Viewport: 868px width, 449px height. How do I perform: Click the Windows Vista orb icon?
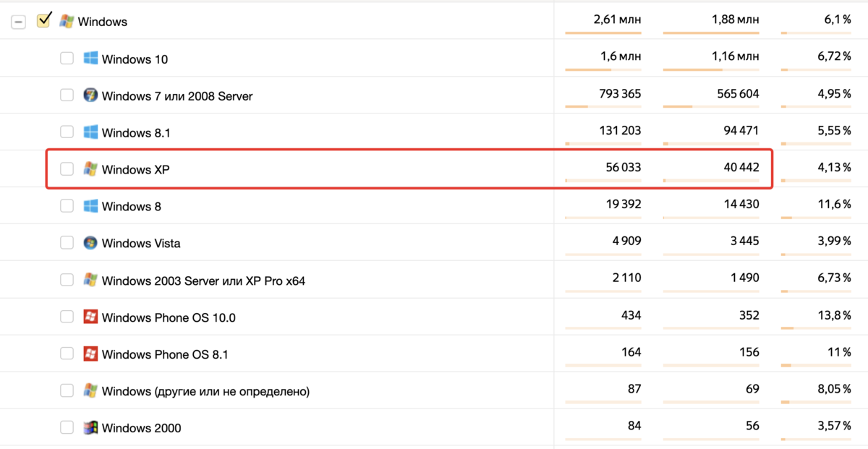[90, 242]
